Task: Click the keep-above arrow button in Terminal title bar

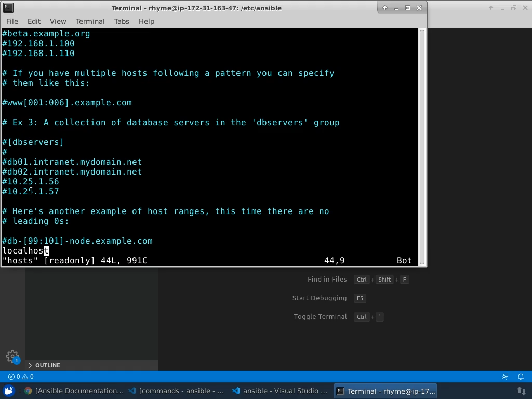Action: (x=385, y=8)
